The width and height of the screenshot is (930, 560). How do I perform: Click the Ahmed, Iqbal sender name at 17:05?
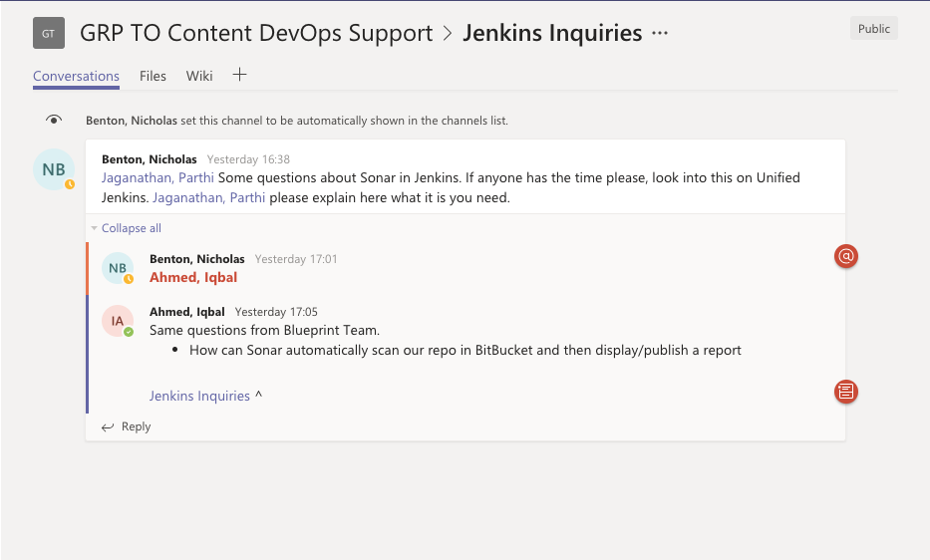pyautogui.click(x=186, y=312)
